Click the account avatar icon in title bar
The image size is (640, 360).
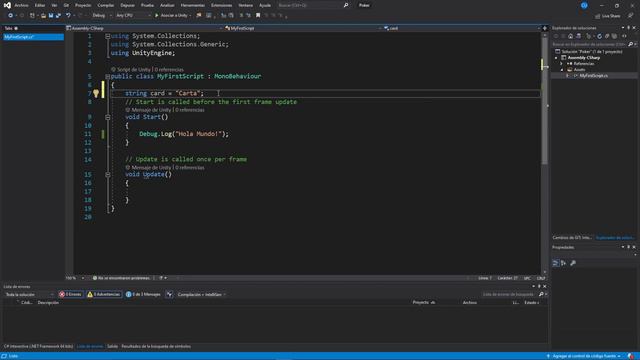[x=584, y=5]
